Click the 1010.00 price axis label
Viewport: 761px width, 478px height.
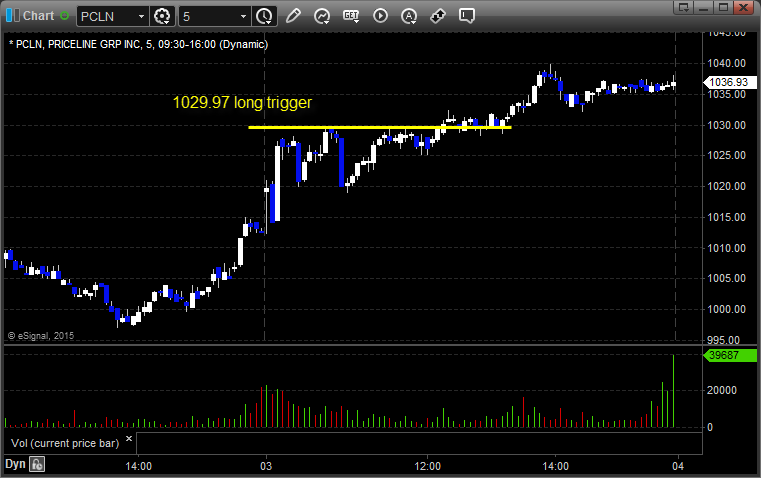pyautogui.click(x=727, y=248)
